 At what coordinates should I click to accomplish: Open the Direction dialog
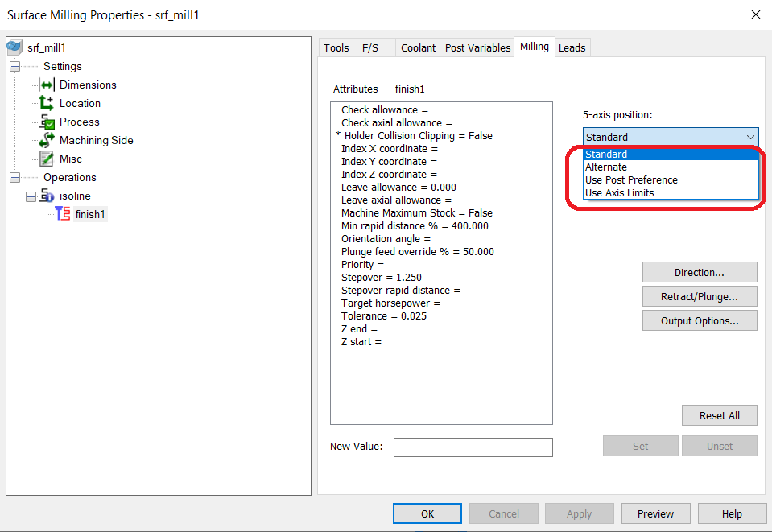(699, 272)
